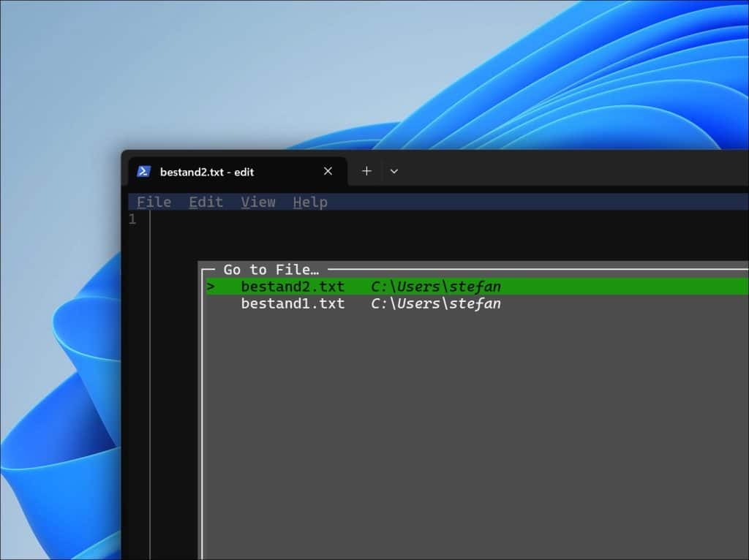Open the File menu
Screen dimensions: 749x560
click(154, 202)
